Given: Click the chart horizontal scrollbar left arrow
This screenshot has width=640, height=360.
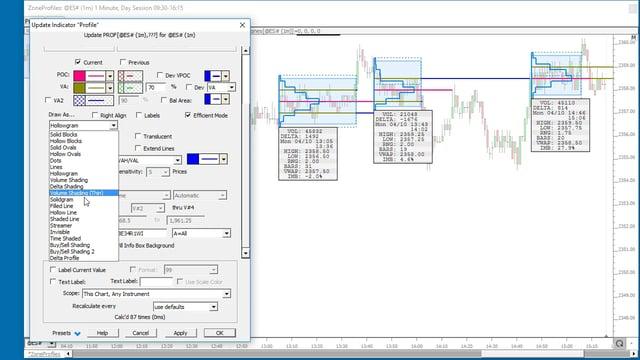Looking at the screenshot, I should click(68, 354).
